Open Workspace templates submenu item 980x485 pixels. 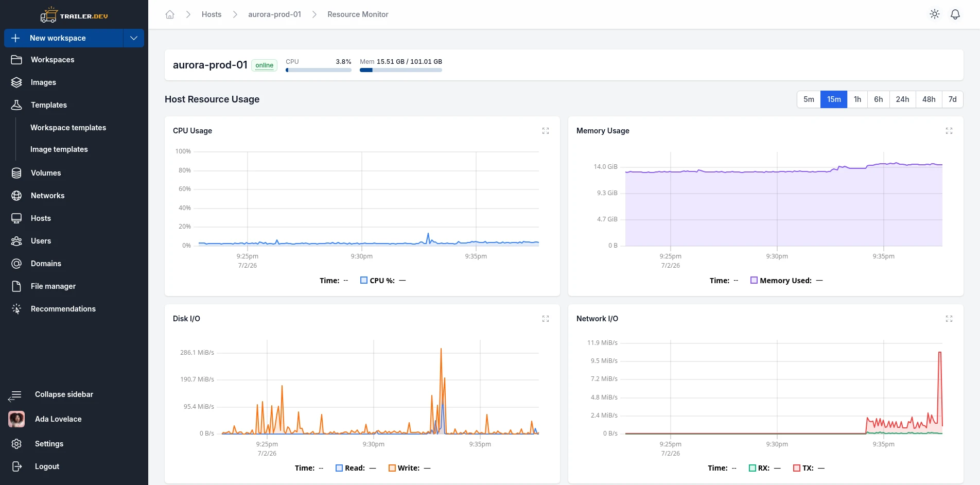[68, 128]
